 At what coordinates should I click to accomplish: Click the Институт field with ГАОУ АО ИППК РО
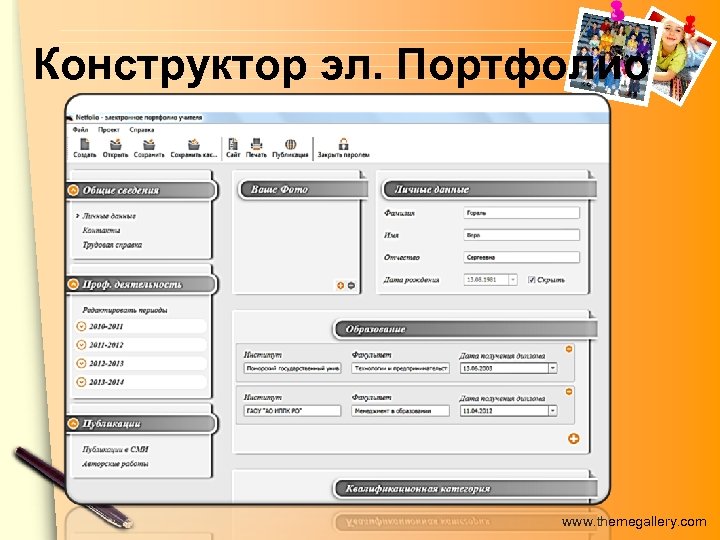292,411
